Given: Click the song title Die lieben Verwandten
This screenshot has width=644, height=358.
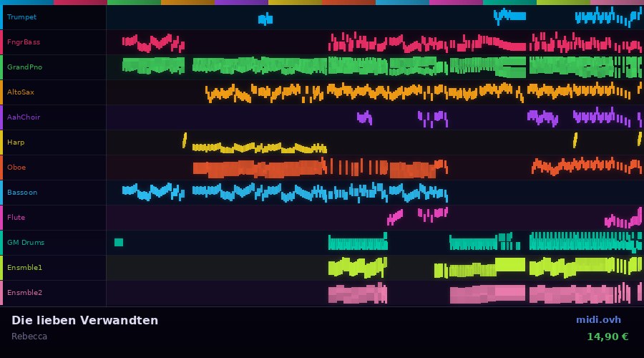Looking at the screenshot, I should (x=84, y=321).
